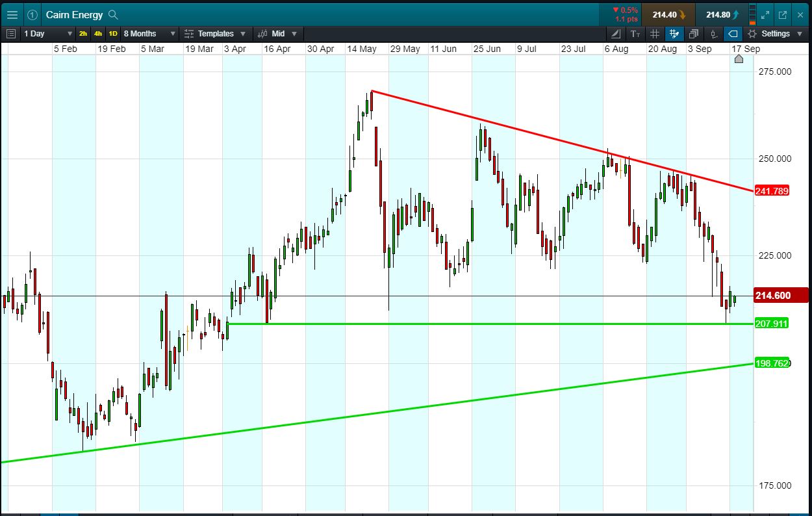
Task: Expand the chart to full screen
Action: coord(765,14)
